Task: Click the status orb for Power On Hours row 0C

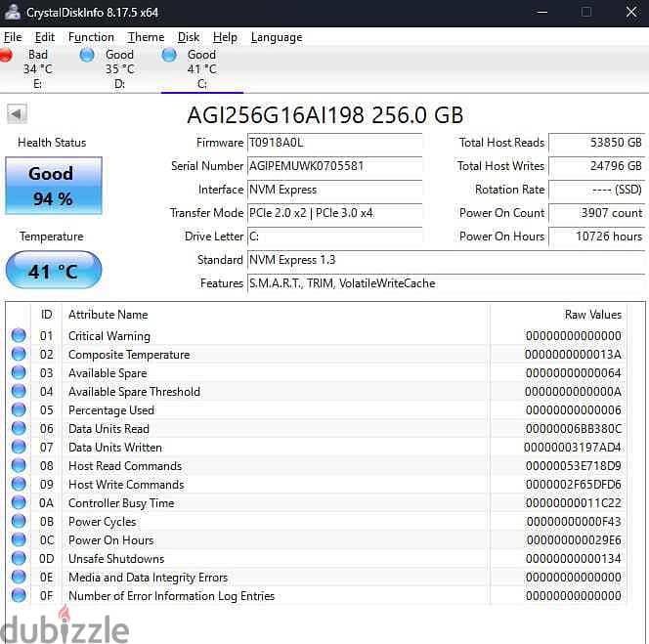Action: click(x=19, y=539)
